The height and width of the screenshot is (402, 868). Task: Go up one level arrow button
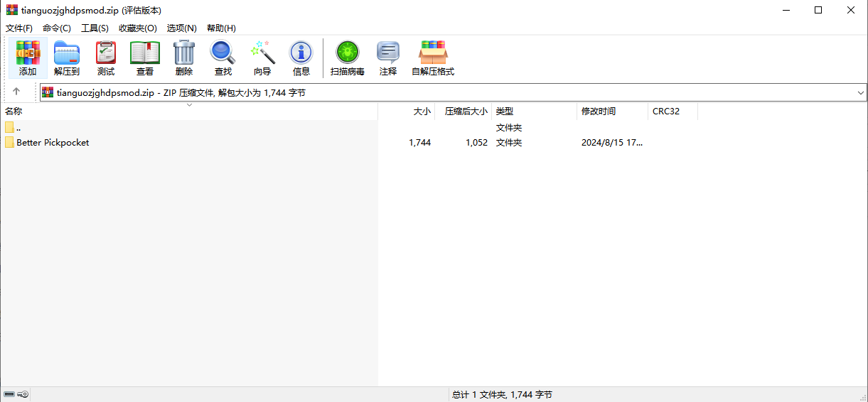click(16, 92)
